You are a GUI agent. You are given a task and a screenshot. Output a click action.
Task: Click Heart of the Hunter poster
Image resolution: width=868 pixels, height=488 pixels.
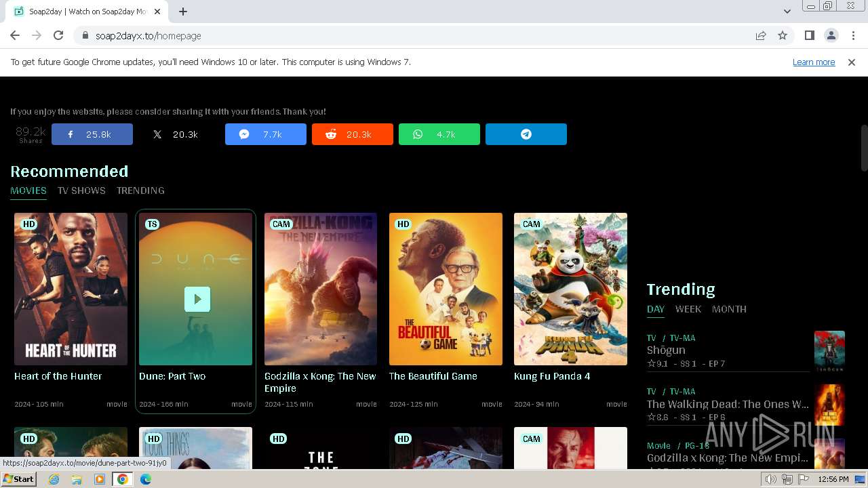(x=71, y=289)
